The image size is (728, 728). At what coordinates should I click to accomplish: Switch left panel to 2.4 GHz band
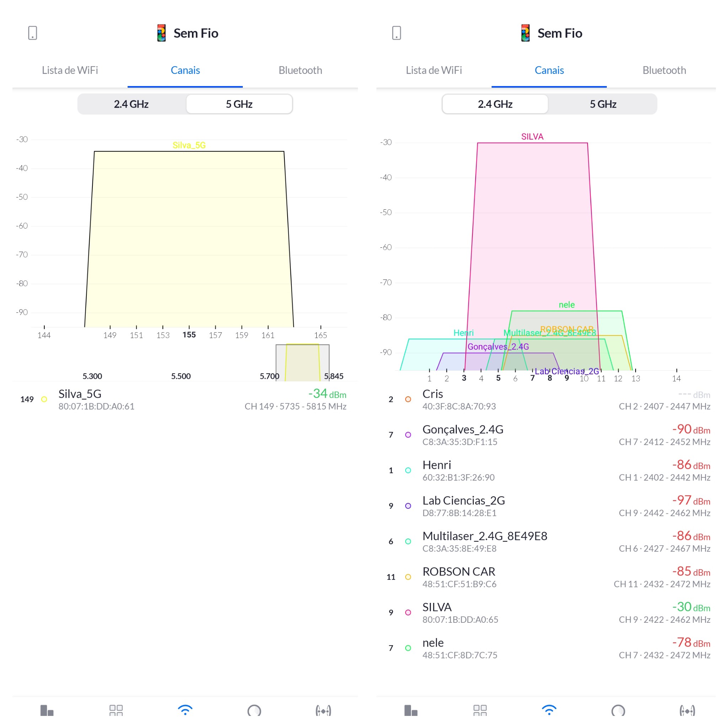131,104
